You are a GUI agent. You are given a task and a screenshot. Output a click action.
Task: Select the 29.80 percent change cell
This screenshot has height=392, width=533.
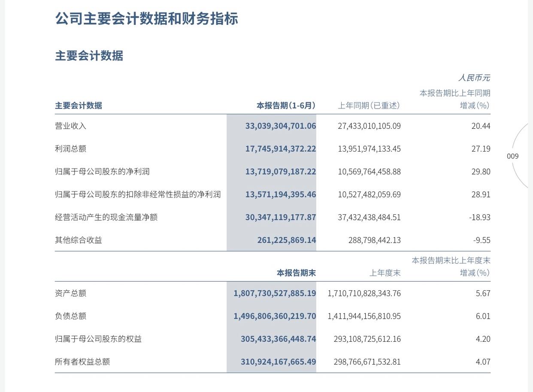[x=481, y=171]
